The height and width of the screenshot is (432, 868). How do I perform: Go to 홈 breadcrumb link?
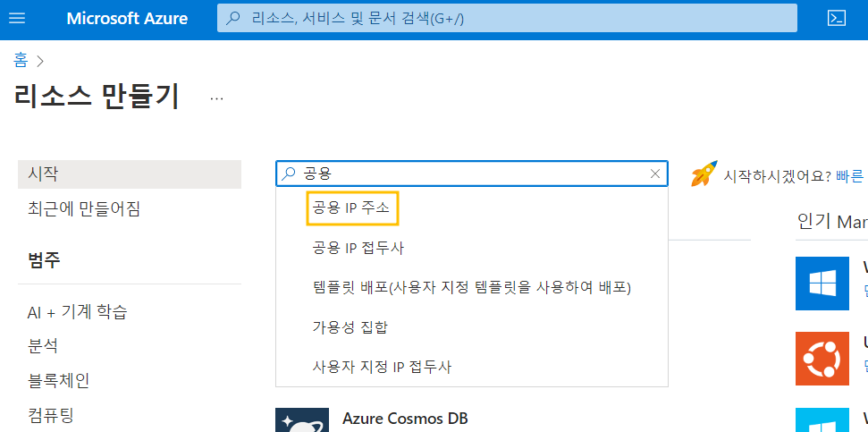click(21, 60)
